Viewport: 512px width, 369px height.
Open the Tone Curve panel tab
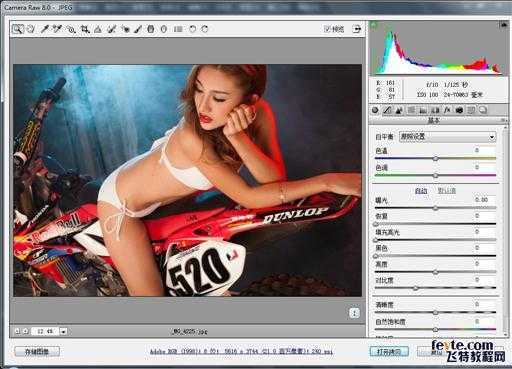click(387, 110)
